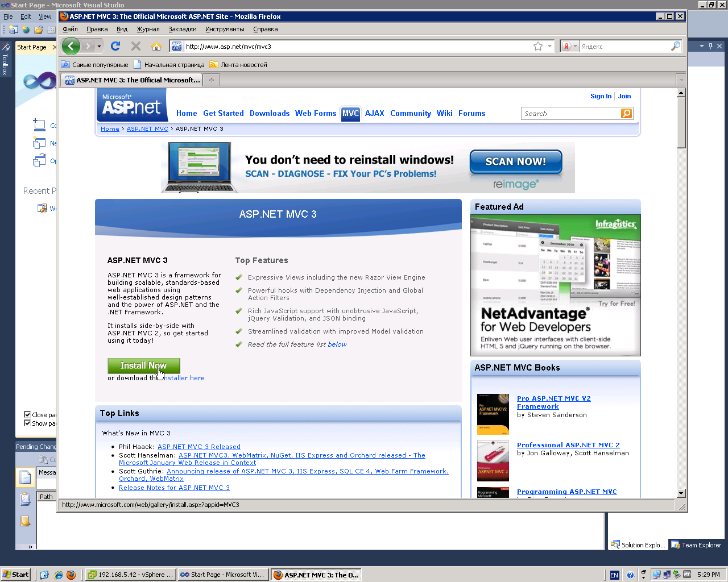Open the Инструменты menu
The image size is (728, 582).
coord(225,29)
